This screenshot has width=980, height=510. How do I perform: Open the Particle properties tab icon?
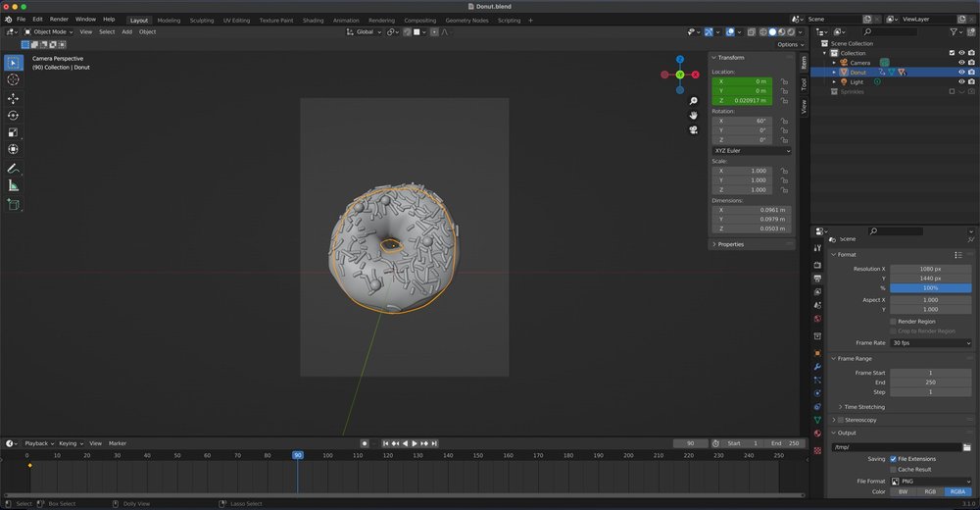[x=817, y=380]
